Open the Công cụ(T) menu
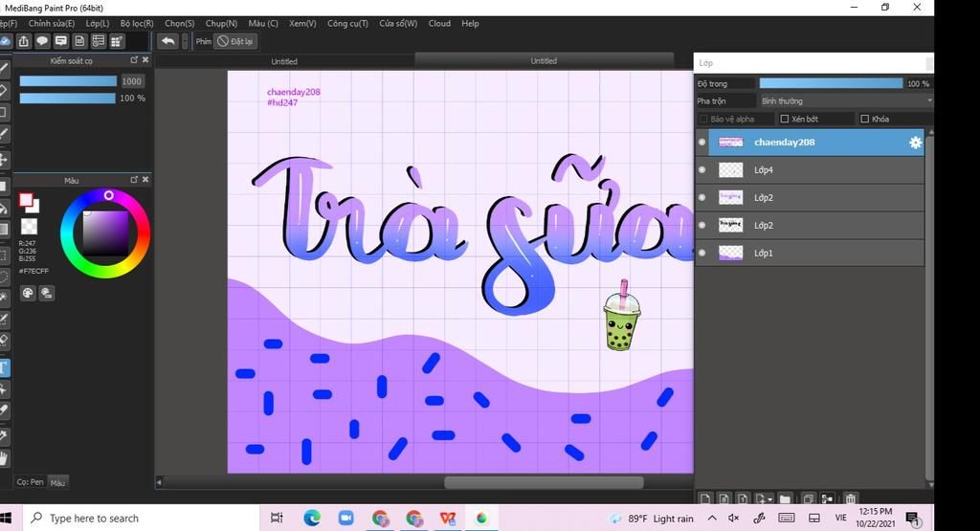This screenshot has height=531, width=980. tap(347, 23)
